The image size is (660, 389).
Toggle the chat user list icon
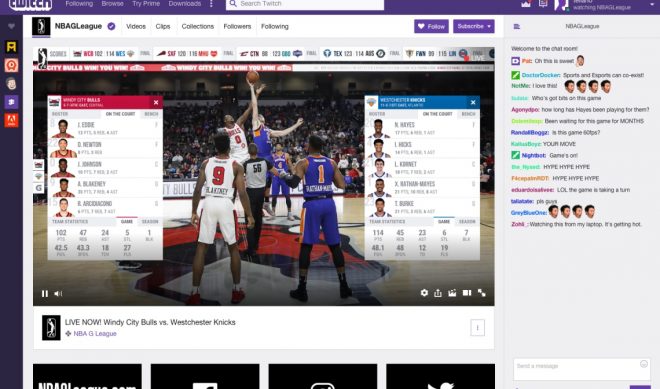[516, 27]
